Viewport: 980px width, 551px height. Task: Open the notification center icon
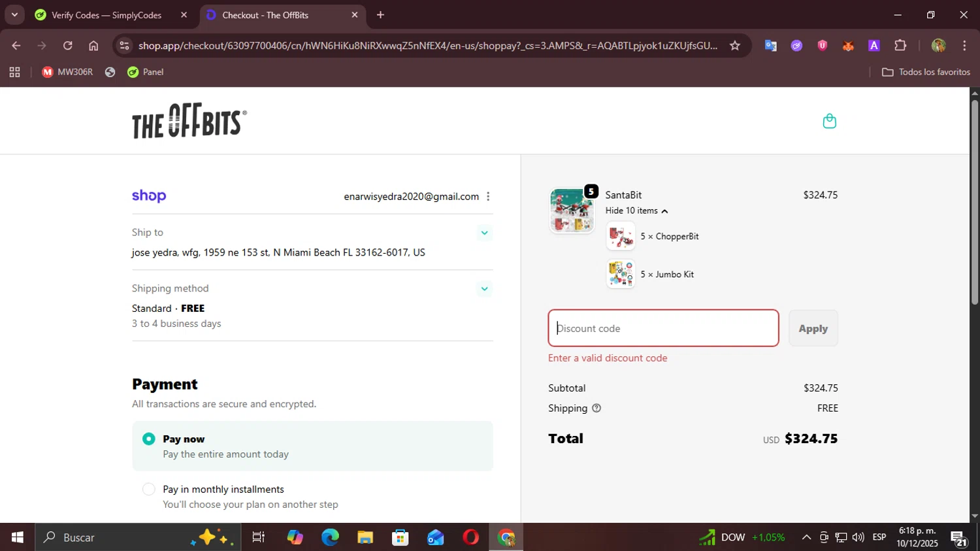959,538
